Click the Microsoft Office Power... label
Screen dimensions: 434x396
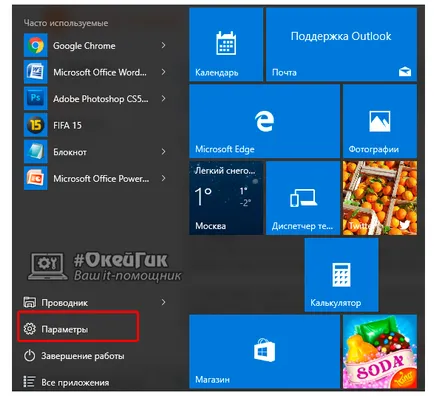click(x=101, y=179)
